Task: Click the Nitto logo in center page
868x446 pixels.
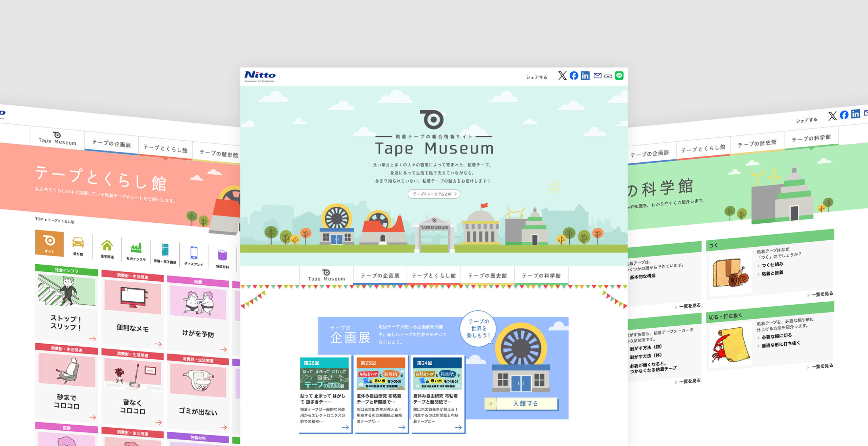Action: 260,77
